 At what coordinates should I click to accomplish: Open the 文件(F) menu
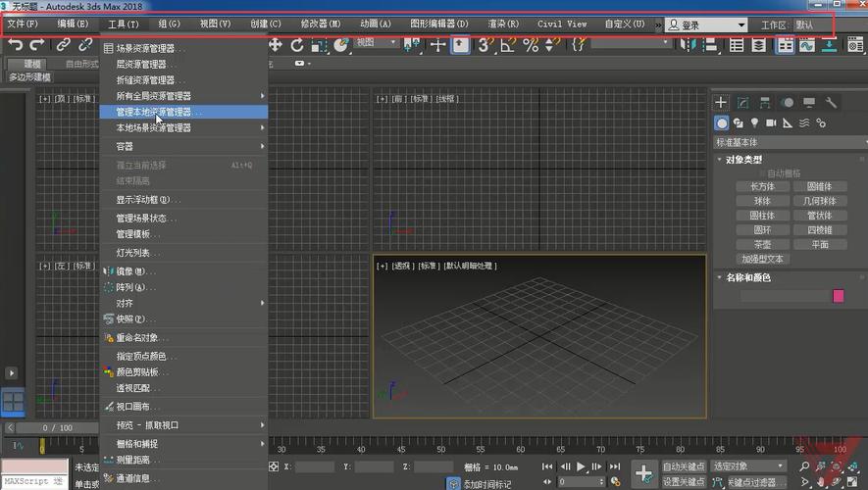[23, 24]
